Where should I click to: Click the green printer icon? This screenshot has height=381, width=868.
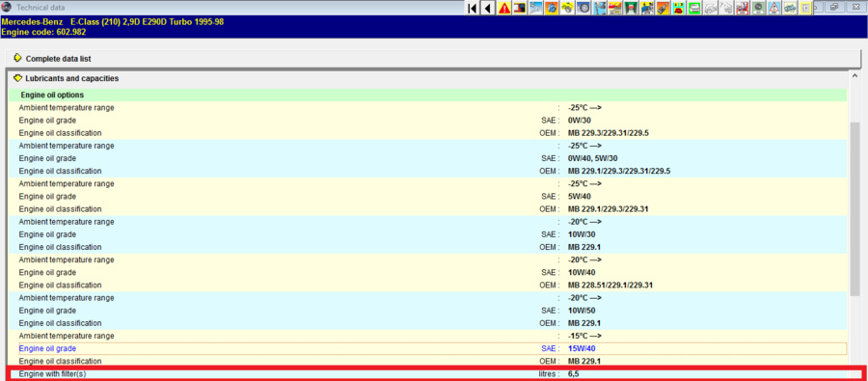click(x=694, y=8)
